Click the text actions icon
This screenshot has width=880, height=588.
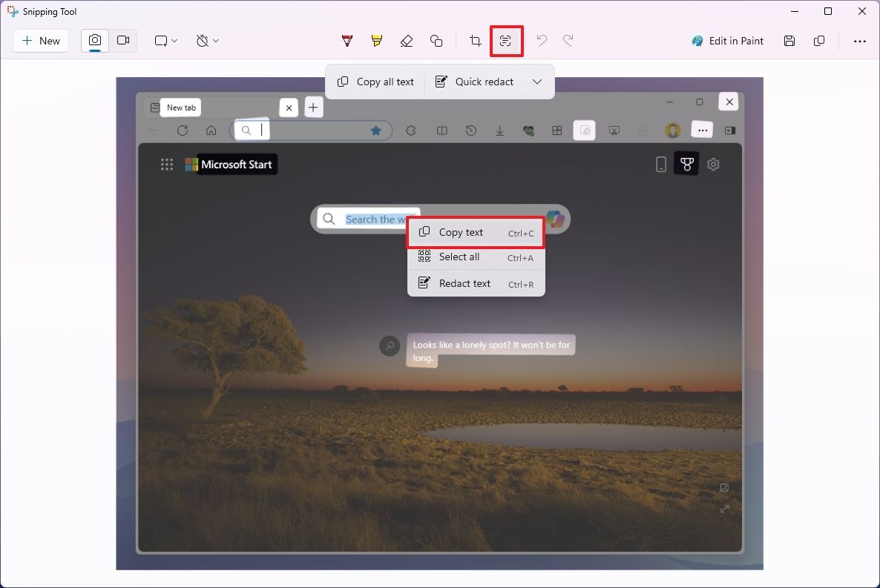pos(506,41)
